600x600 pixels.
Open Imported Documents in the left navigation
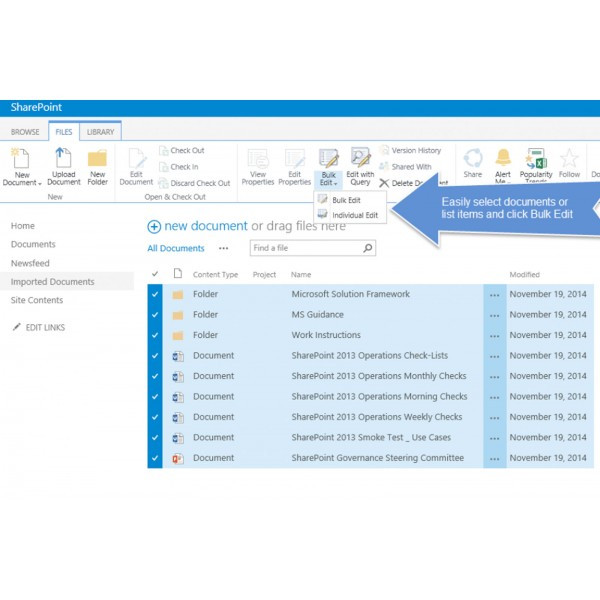52,282
